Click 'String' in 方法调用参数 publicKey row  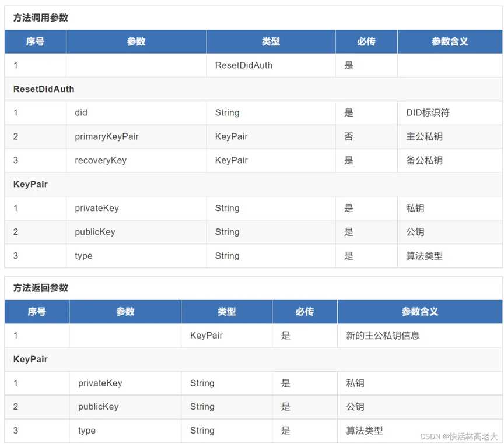228,232
